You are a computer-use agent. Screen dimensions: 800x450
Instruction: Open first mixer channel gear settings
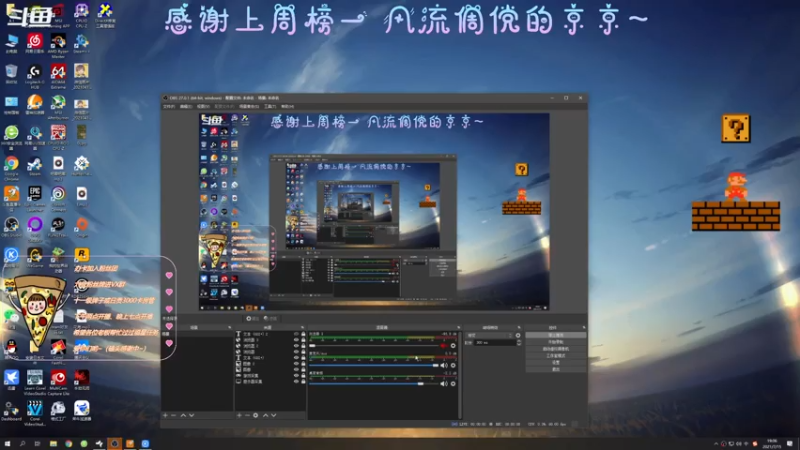coord(453,346)
